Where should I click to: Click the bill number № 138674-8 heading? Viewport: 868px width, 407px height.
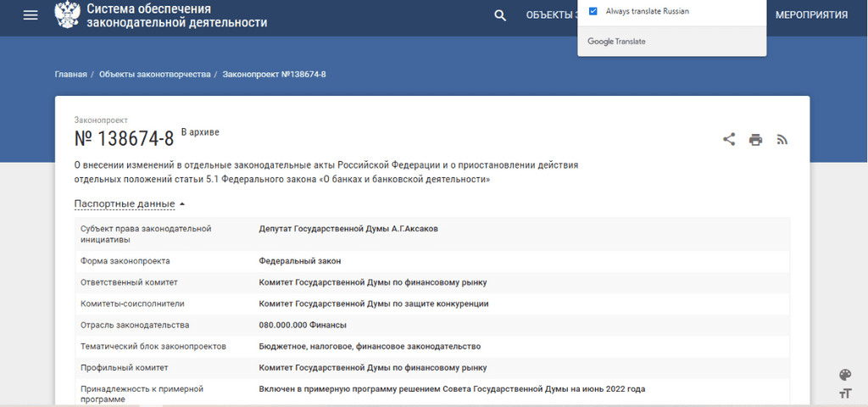tap(124, 139)
